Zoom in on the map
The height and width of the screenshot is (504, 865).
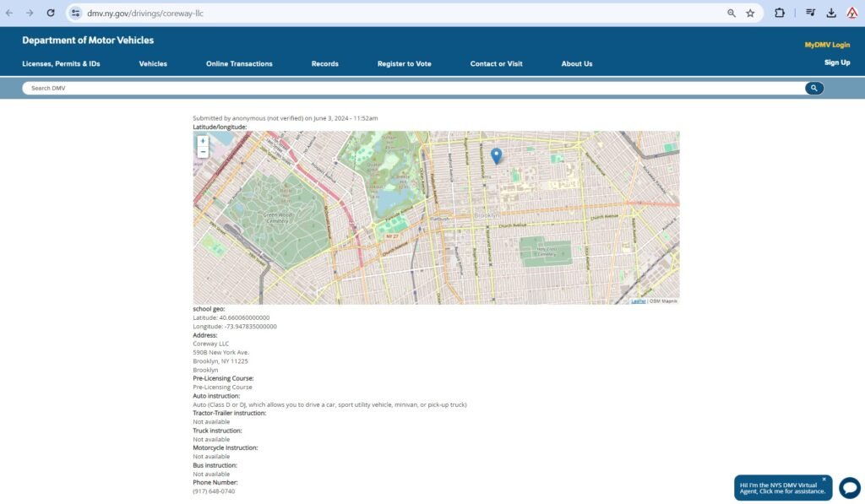[203, 141]
